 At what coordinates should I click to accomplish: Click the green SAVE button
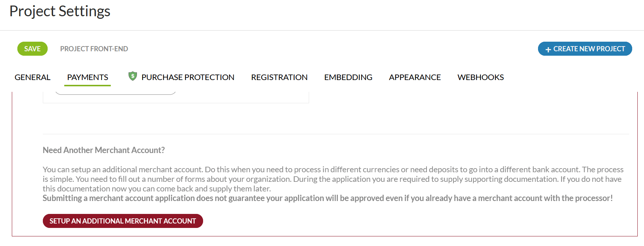pyautogui.click(x=32, y=49)
